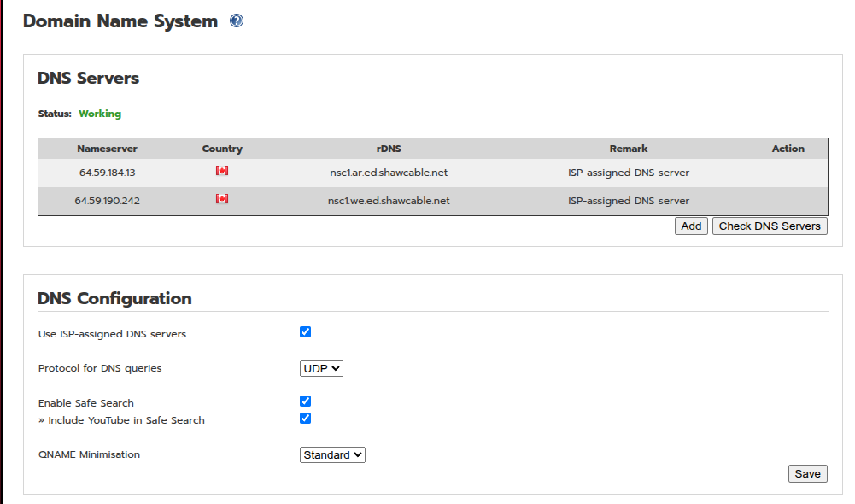
Task: Click the DNS Configuration section heading
Action: click(x=114, y=298)
